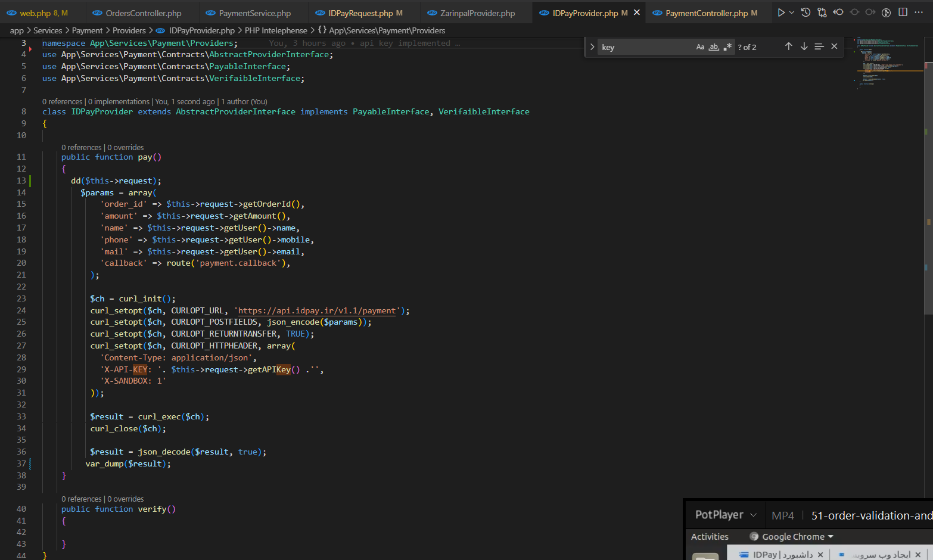Click the php icon in the breadcrumb
The width and height of the screenshot is (933, 560).
coord(160,30)
